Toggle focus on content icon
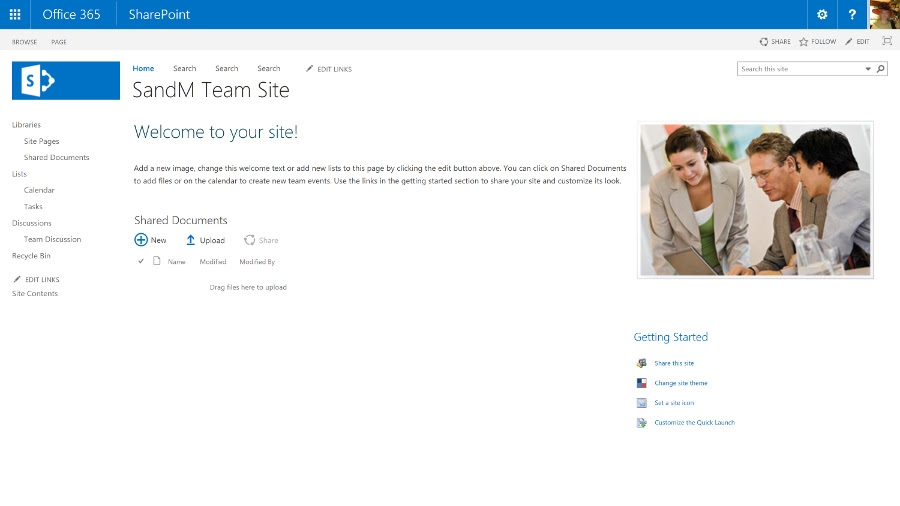This screenshot has width=900, height=506. 887,41
